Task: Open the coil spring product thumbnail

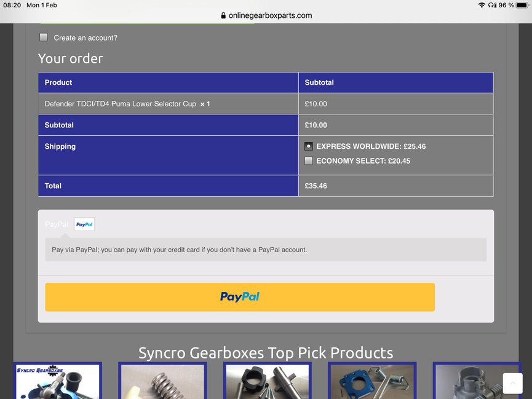Action: [x=162, y=381]
